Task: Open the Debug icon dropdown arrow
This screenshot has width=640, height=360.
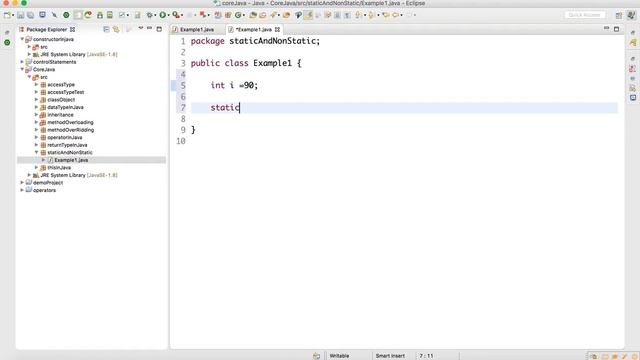Action: (155, 15)
